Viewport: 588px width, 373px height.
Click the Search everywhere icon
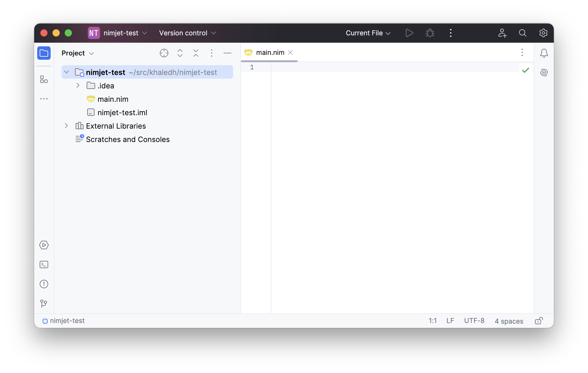point(522,33)
